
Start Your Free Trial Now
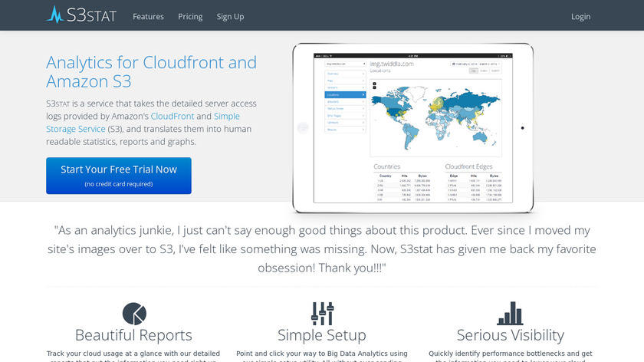coord(119,176)
